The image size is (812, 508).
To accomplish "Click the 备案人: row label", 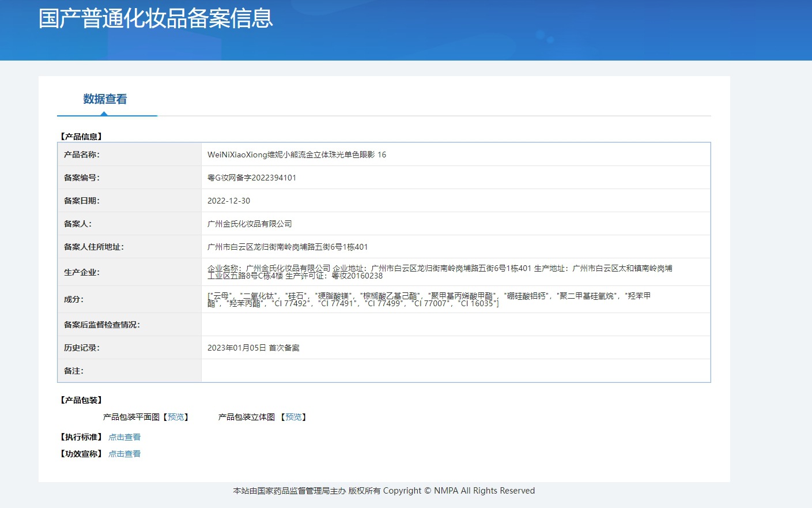I will click(78, 224).
